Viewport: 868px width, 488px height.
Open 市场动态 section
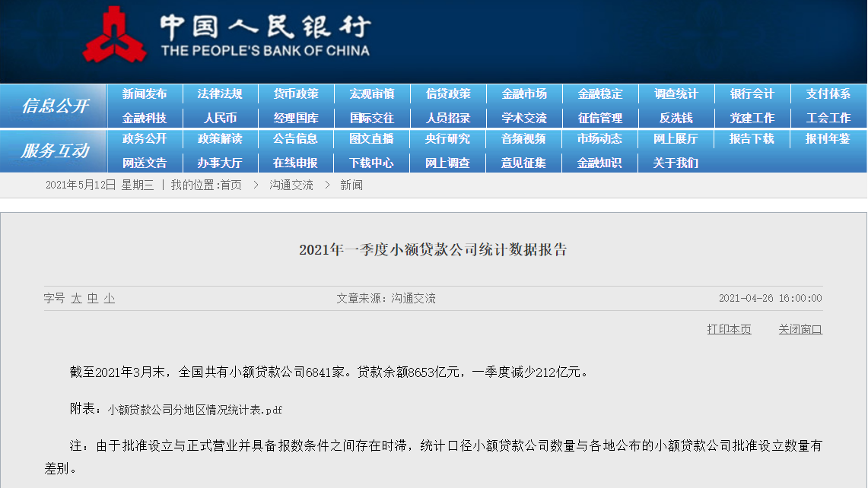[x=599, y=139]
